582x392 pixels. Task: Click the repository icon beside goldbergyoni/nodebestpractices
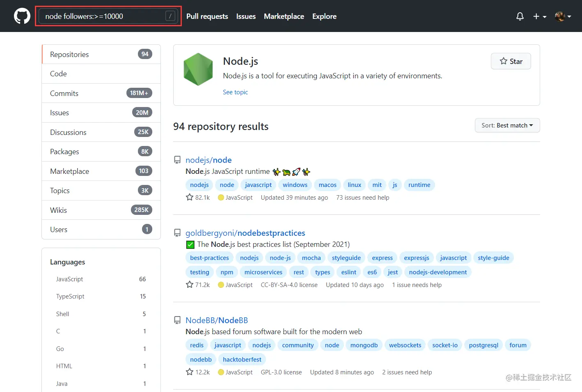pos(177,233)
